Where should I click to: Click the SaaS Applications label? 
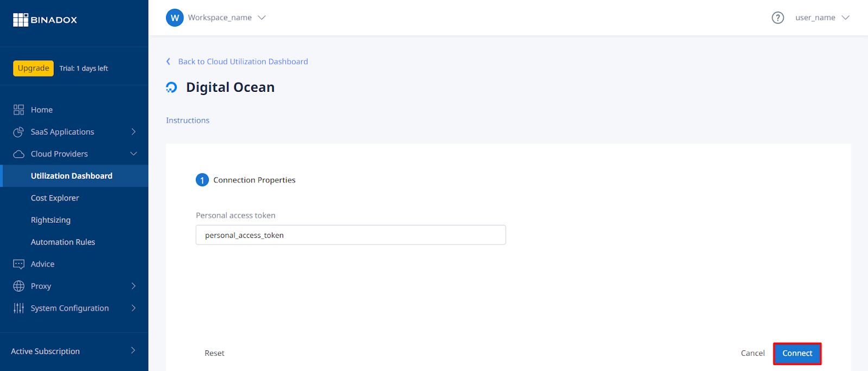[x=62, y=132]
